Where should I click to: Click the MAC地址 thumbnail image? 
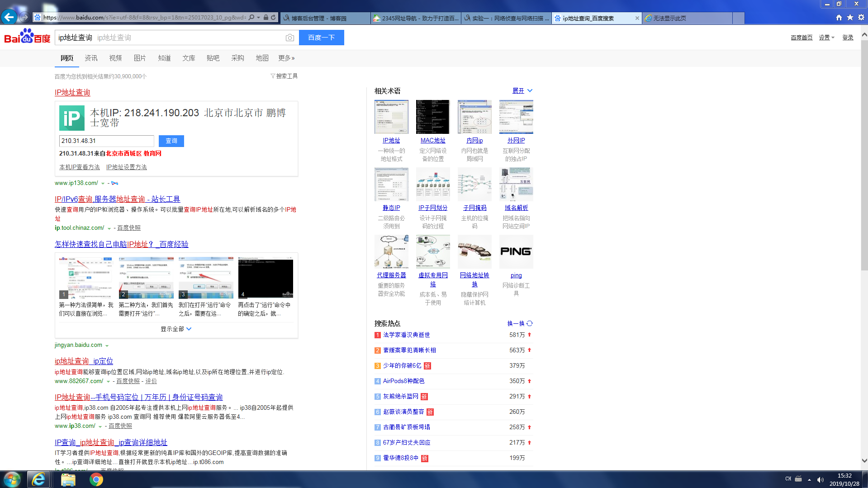point(433,117)
